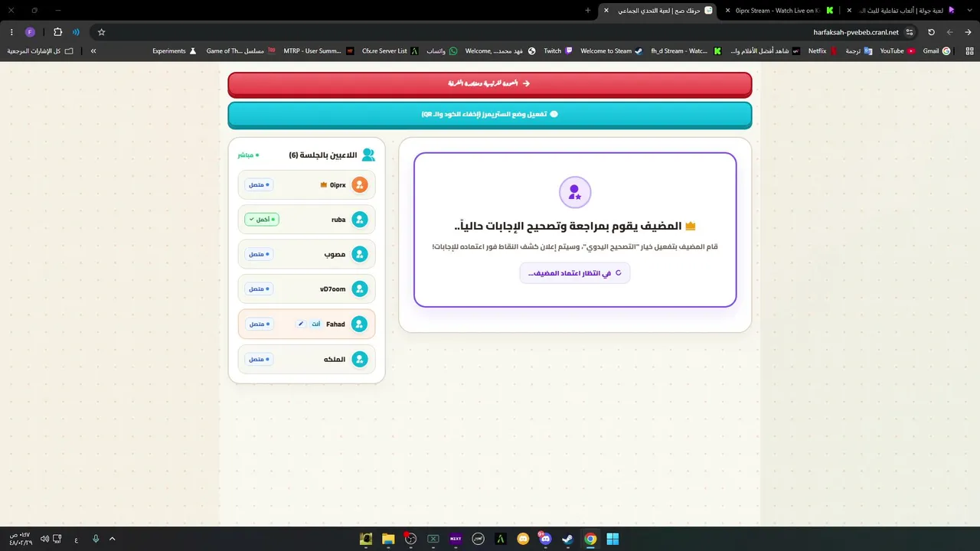Image resolution: width=980 pixels, height=551 pixels.
Task: Click the live 'مباشر' indicator
Action: tap(248, 155)
